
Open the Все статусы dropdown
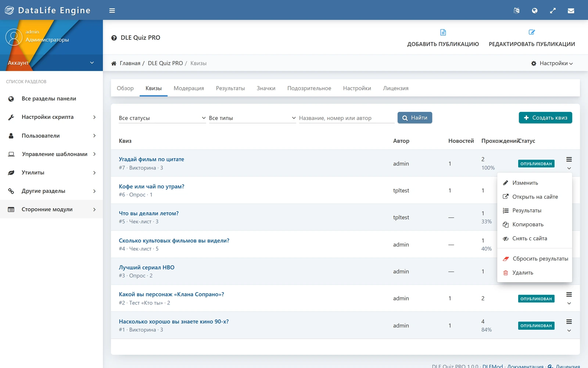point(162,118)
